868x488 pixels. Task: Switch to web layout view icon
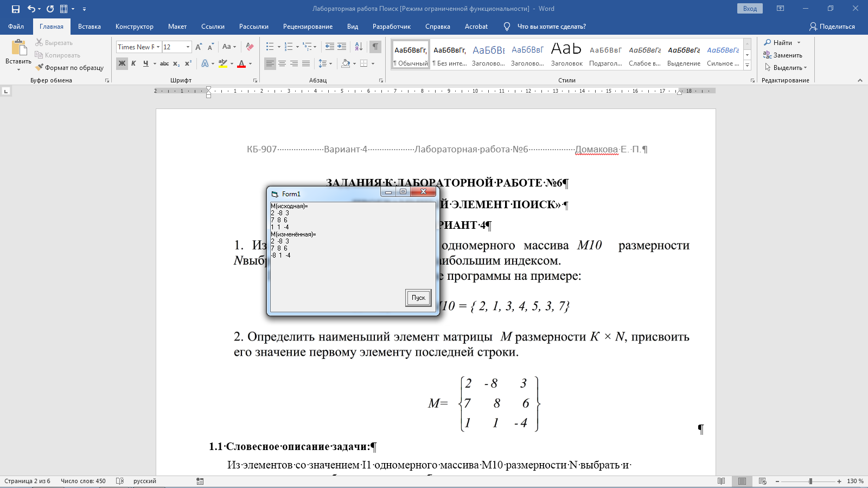pyautogui.click(x=762, y=481)
